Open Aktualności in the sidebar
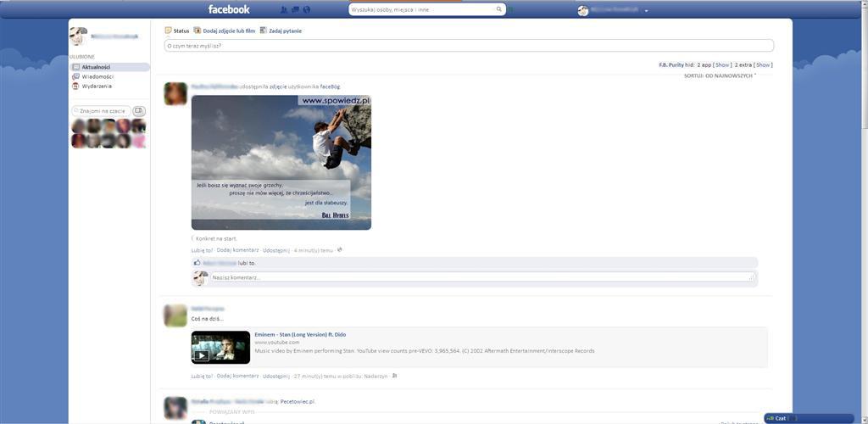Viewport: 868px width, 424px height. [109, 67]
